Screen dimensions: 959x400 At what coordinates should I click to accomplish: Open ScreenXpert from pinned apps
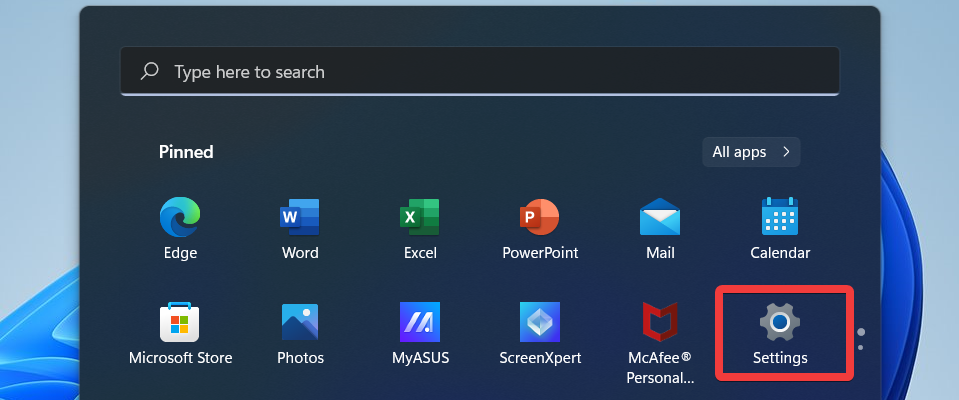click(x=540, y=333)
